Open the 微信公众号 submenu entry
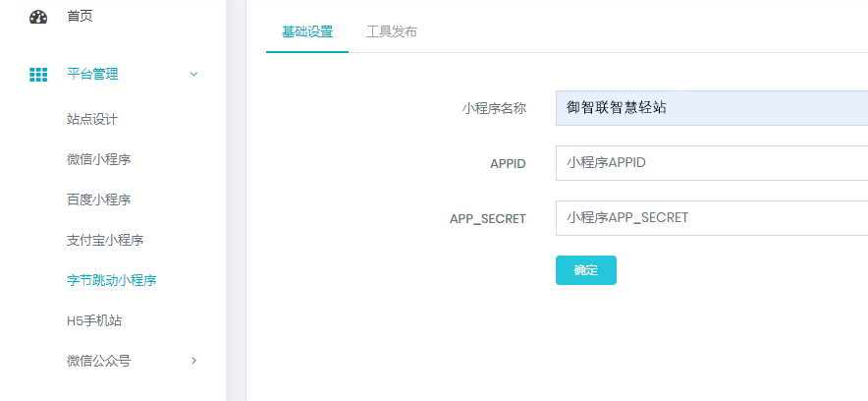Image resolution: width=868 pixels, height=401 pixels. pyautogui.click(x=98, y=361)
